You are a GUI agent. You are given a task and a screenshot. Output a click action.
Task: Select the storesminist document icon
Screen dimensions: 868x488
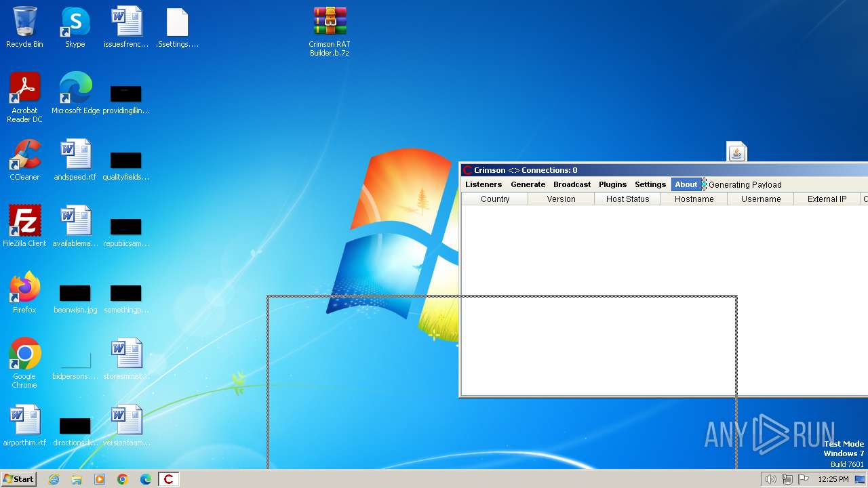[x=126, y=359]
